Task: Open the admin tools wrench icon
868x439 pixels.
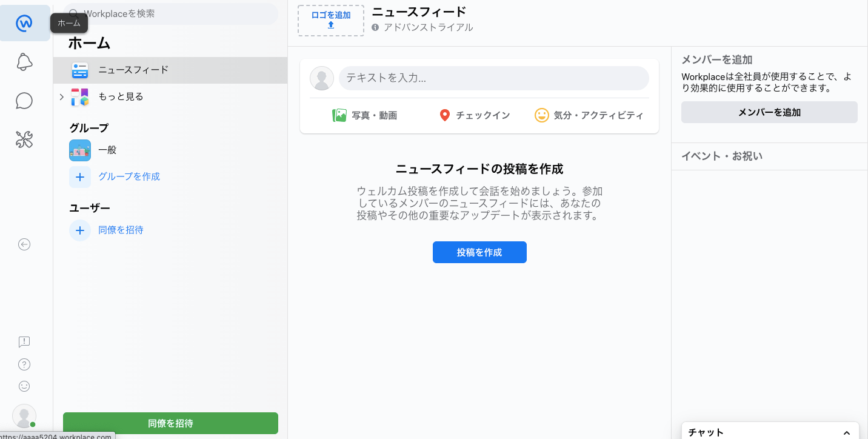Action: pyautogui.click(x=24, y=140)
